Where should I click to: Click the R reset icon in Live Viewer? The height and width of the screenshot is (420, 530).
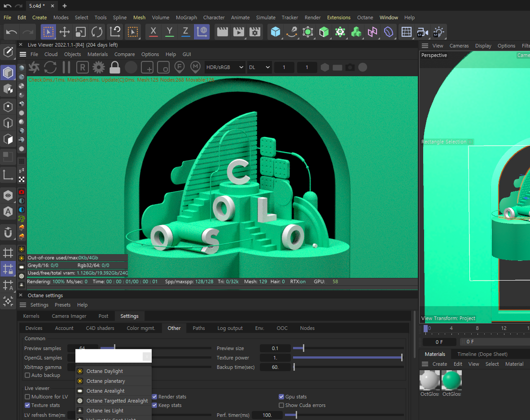pos(83,67)
